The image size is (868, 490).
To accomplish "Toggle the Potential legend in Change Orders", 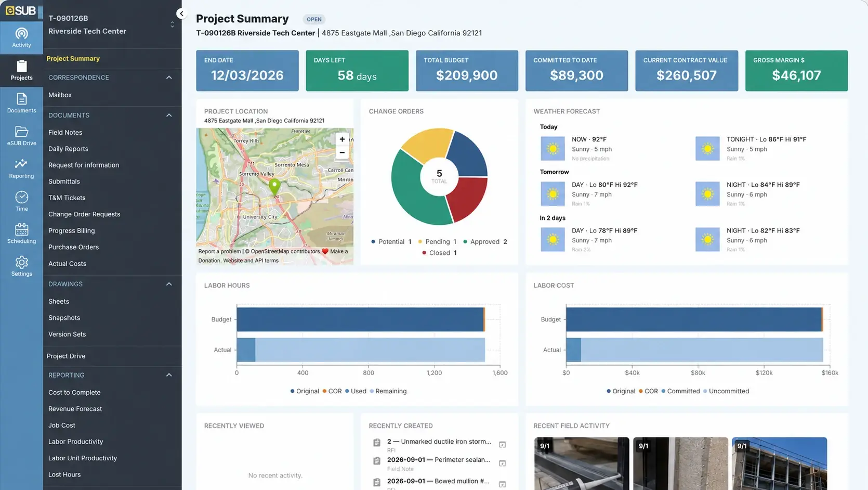I will pos(391,242).
